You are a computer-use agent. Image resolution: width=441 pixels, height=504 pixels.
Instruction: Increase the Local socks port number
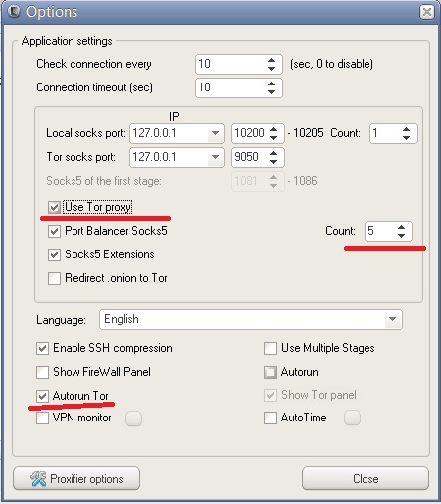[273, 129]
